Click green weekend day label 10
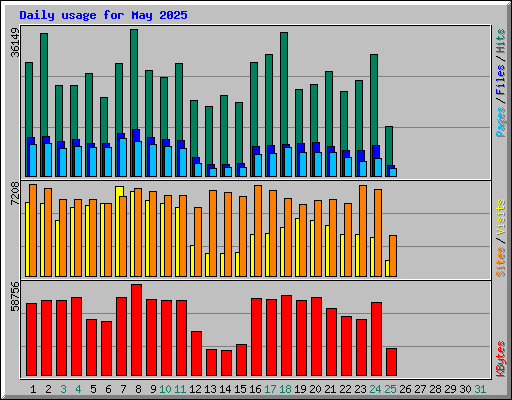Image resolution: width=512 pixels, height=400 pixels. 165,389
